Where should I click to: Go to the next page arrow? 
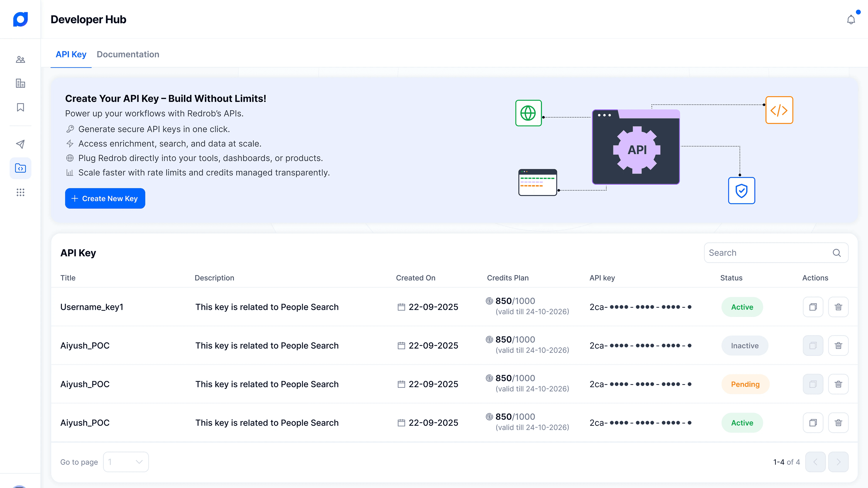click(838, 462)
